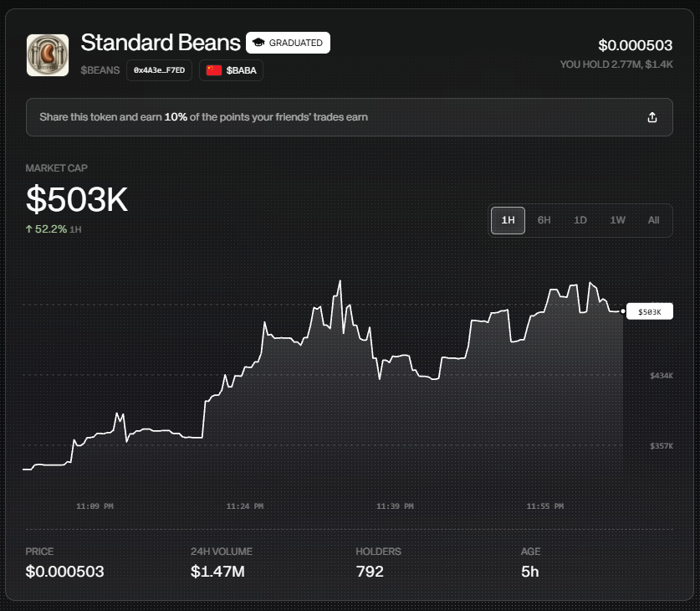Switch chart to 1D timeframe
Viewport: 700px width, 611px height.
click(580, 220)
